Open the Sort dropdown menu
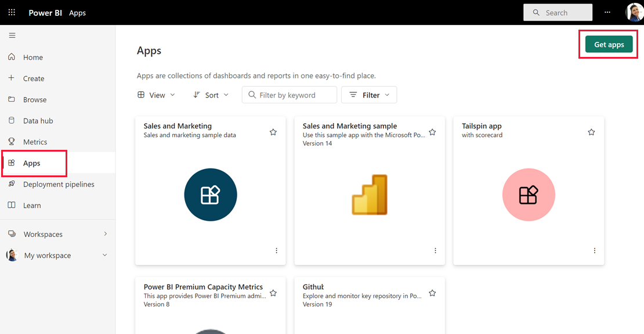This screenshot has height=334, width=644. pyautogui.click(x=211, y=95)
